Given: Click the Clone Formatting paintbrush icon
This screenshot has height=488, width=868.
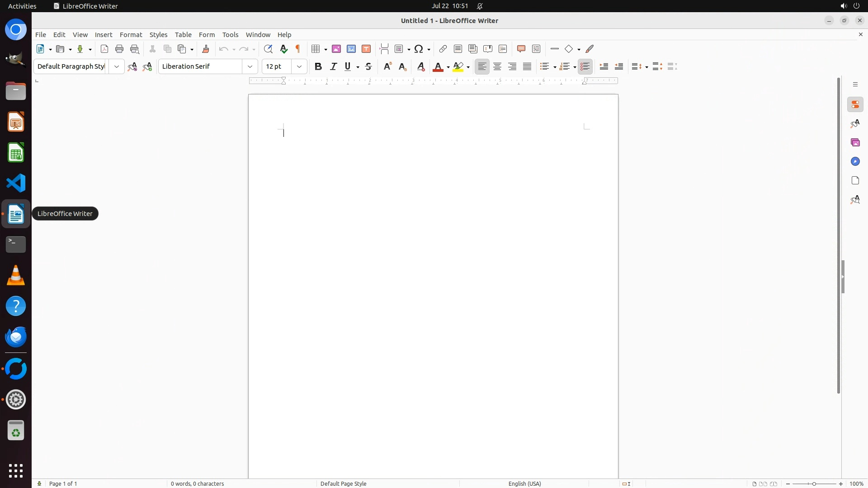Looking at the screenshot, I should (206, 49).
